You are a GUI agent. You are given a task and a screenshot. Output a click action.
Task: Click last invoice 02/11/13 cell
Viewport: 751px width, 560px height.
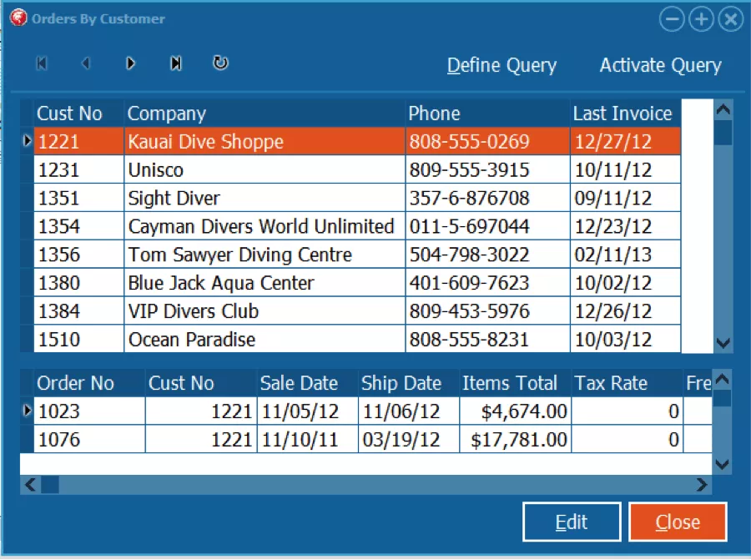point(626,255)
